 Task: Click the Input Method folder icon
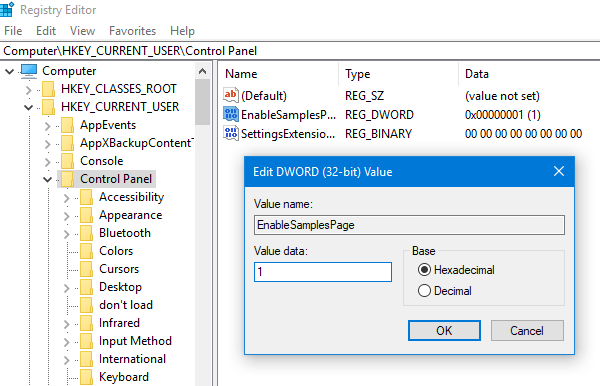point(86,341)
